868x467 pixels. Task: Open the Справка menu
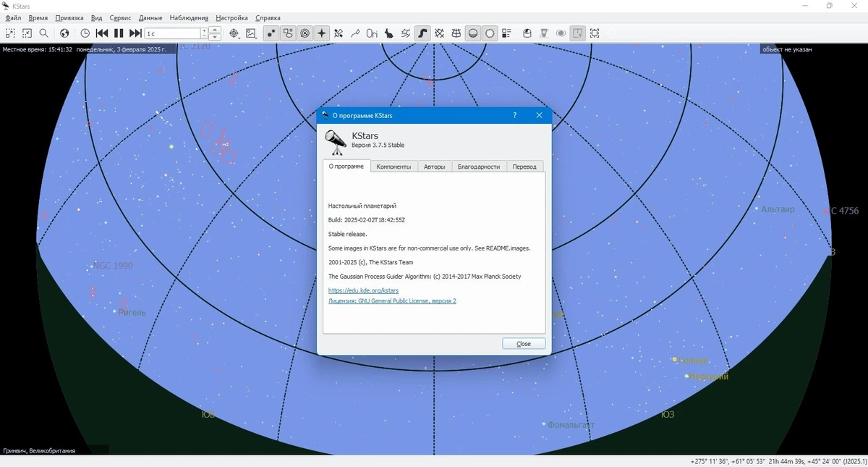tap(268, 17)
